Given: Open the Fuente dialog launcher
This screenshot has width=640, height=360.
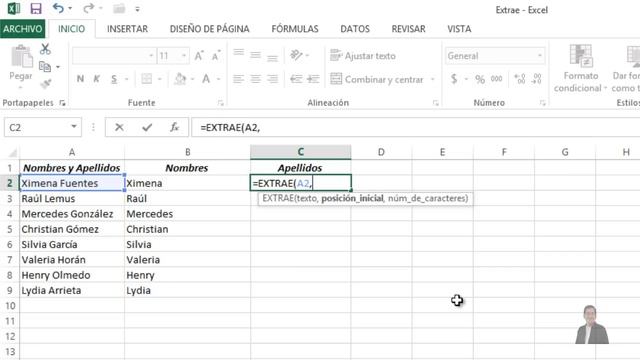Looking at the screenshot, I should click(220, 103).
